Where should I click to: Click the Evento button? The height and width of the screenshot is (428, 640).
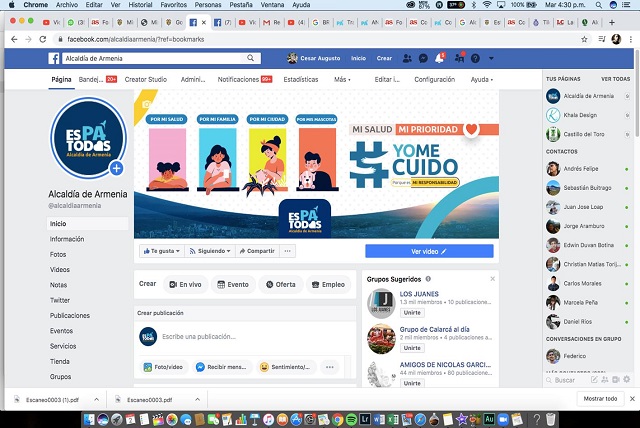point(233,284)
